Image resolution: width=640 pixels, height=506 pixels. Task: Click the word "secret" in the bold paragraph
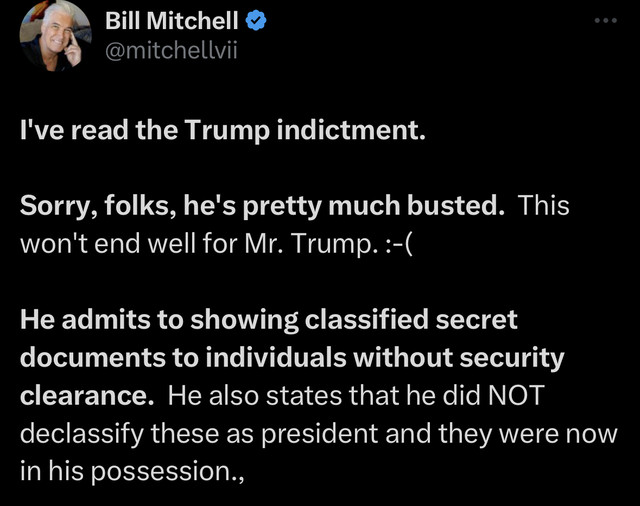476,320
